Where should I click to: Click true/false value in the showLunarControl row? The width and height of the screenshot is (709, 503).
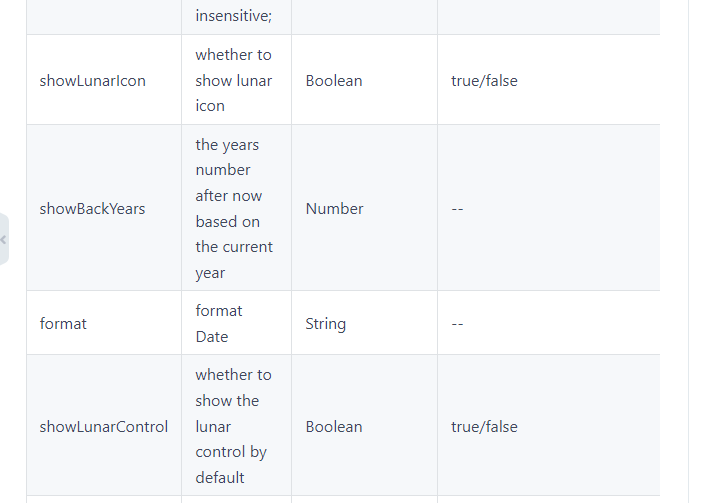(484, 426)
